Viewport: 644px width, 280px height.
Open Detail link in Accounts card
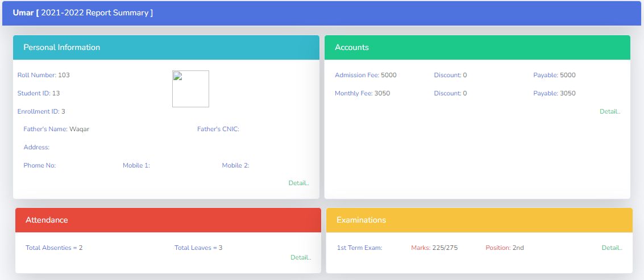610,111
